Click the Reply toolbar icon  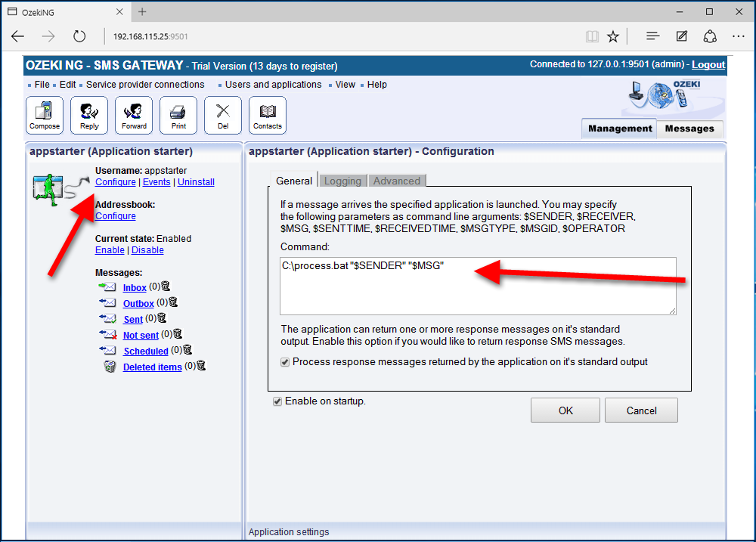(x=89, y=116)
